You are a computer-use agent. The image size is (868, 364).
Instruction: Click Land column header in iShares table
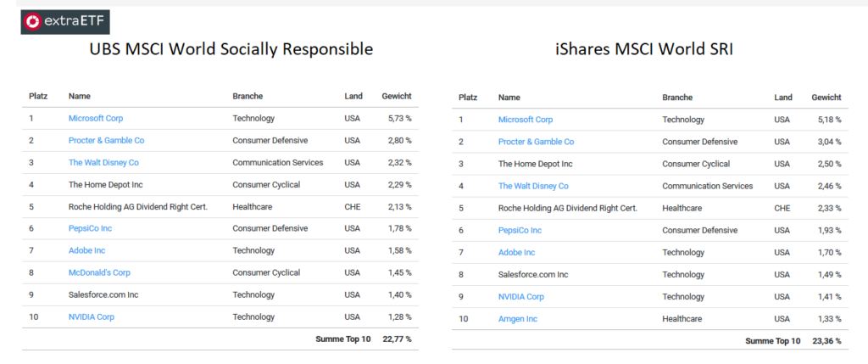(782, 98)
